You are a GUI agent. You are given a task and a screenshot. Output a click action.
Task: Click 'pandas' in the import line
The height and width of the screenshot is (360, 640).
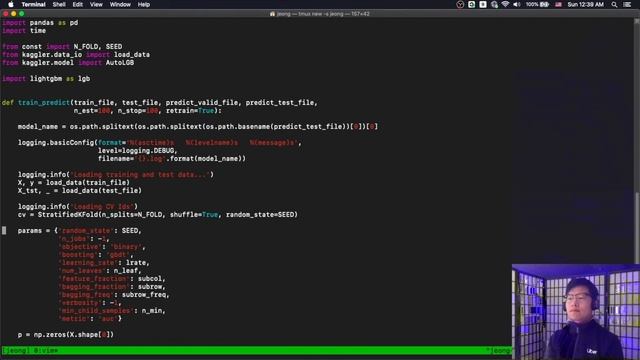[x=42, y=23]
